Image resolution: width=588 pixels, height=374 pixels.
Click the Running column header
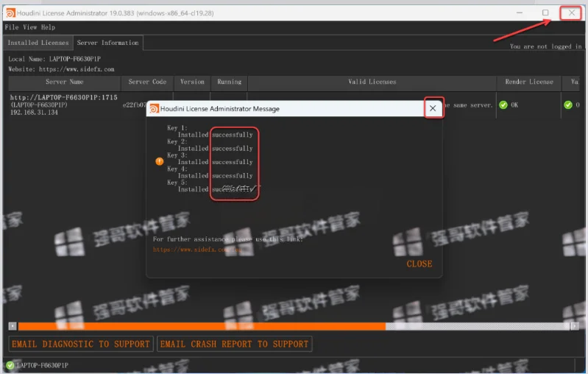229,82
